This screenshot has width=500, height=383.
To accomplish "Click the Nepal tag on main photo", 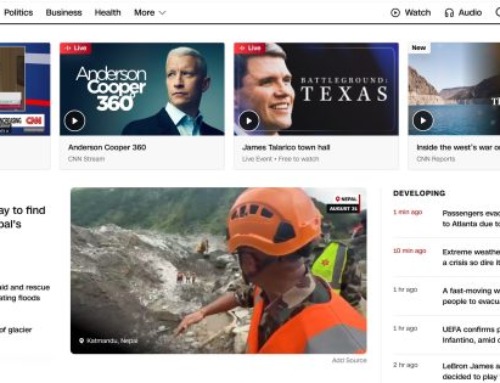I will (x=346, y=199).
